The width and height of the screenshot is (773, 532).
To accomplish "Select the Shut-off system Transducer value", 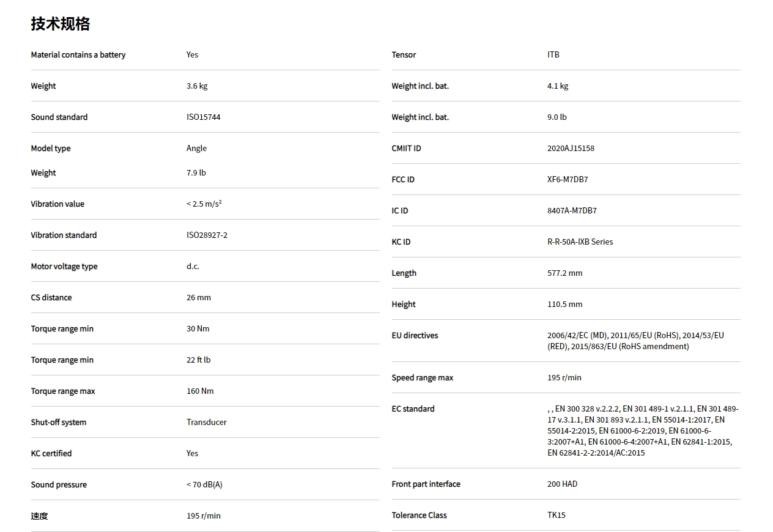I will point(206,423).
